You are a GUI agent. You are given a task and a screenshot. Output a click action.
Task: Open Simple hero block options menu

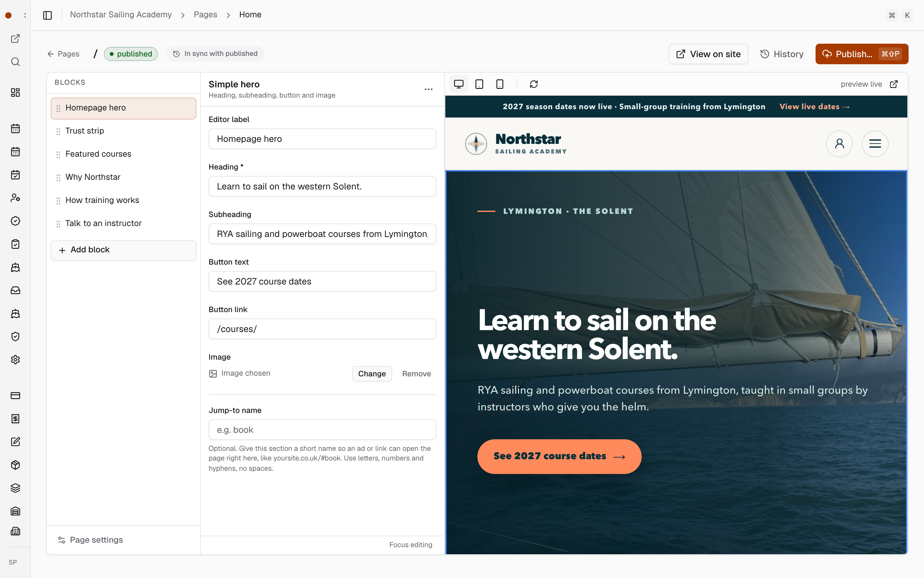(x=428, y=90)
